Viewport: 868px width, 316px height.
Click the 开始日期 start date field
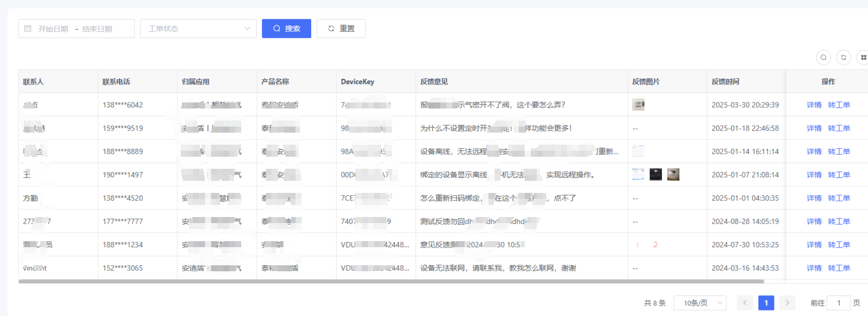click(53, 29)
